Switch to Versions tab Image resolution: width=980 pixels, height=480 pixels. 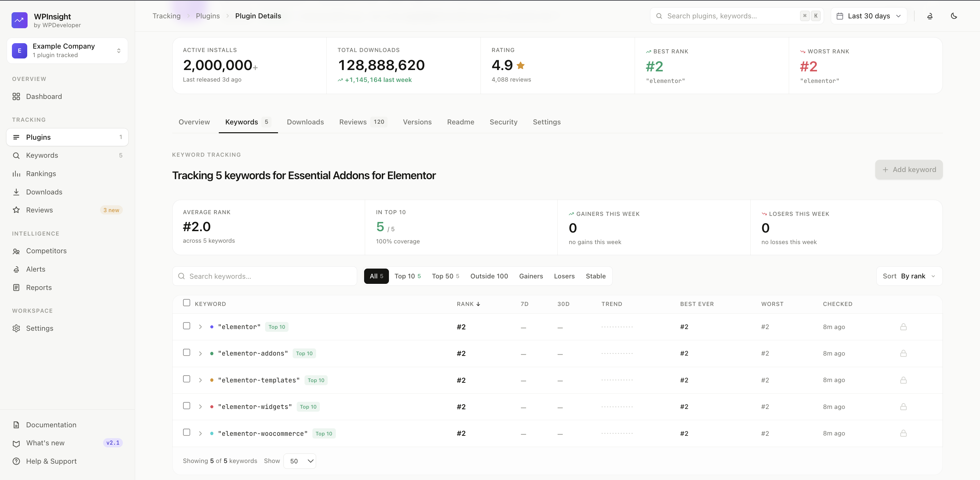(x=417, y=122)
